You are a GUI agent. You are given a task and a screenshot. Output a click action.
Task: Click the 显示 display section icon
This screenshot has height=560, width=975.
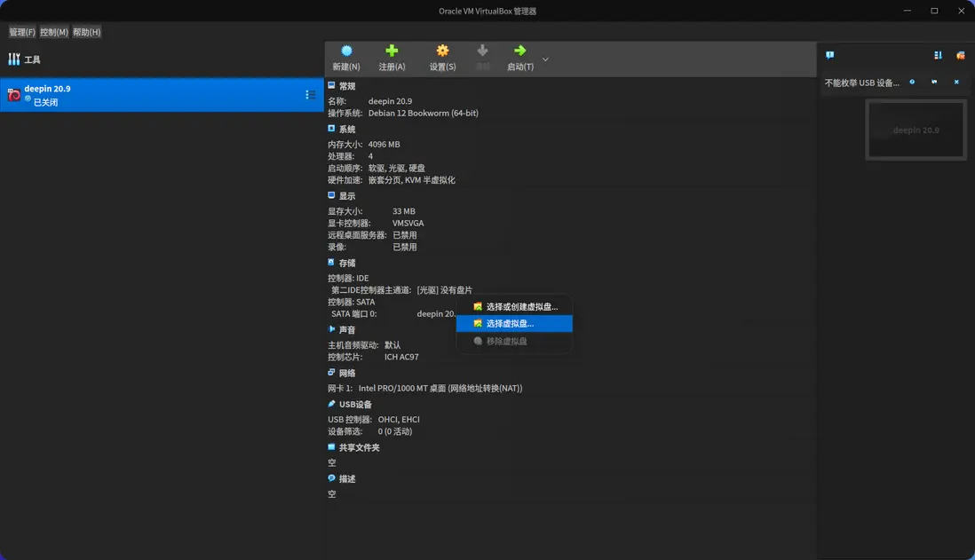pos(331,195)
